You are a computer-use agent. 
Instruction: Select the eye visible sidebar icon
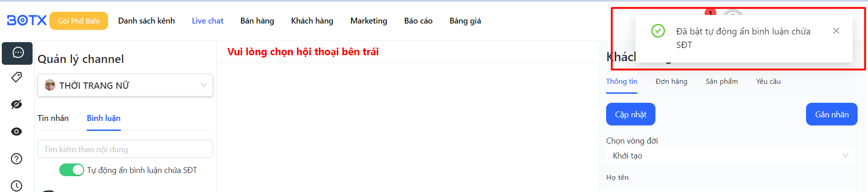(17, 132)
